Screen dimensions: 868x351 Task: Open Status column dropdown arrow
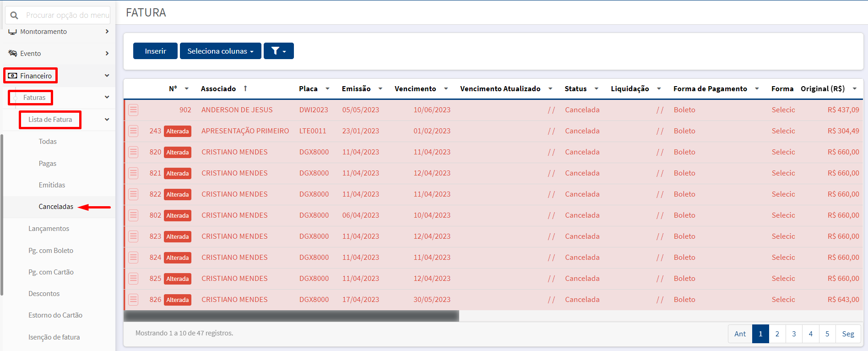pyautogui.click(x=597, y=89)
